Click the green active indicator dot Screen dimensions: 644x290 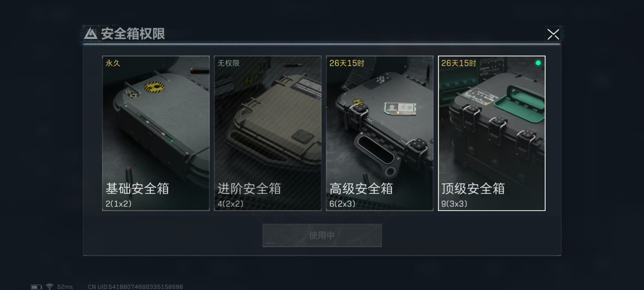click(x=538, y=63)
